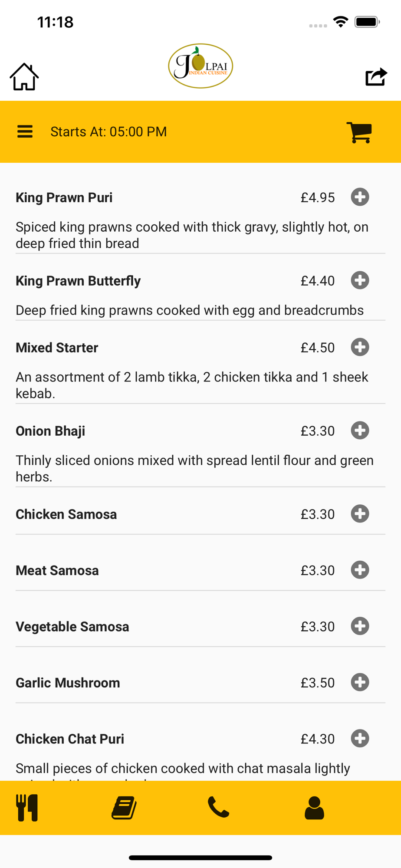View the shopping cart

click(x=359, y=132)
